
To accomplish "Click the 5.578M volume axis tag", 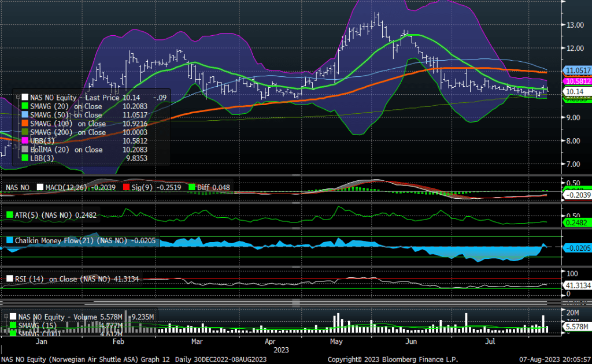I will tap(576, 326).
